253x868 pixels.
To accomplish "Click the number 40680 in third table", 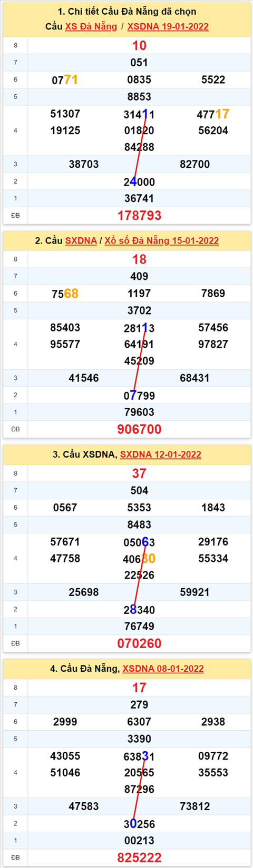I will tap(139, 558).
